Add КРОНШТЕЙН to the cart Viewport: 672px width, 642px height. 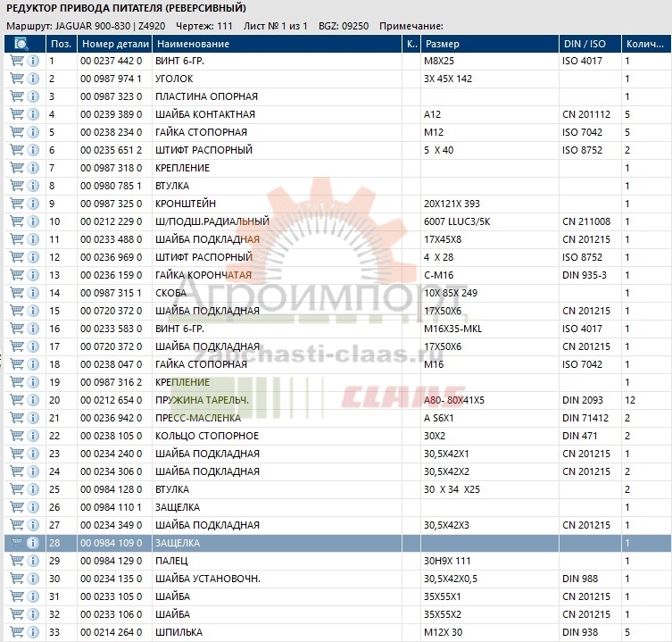pyautogui.click(x=17, y=204)
